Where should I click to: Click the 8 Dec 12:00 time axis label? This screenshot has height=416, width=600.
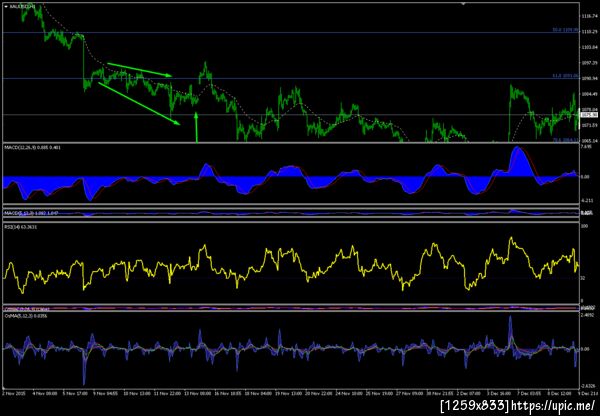(561, 393)
